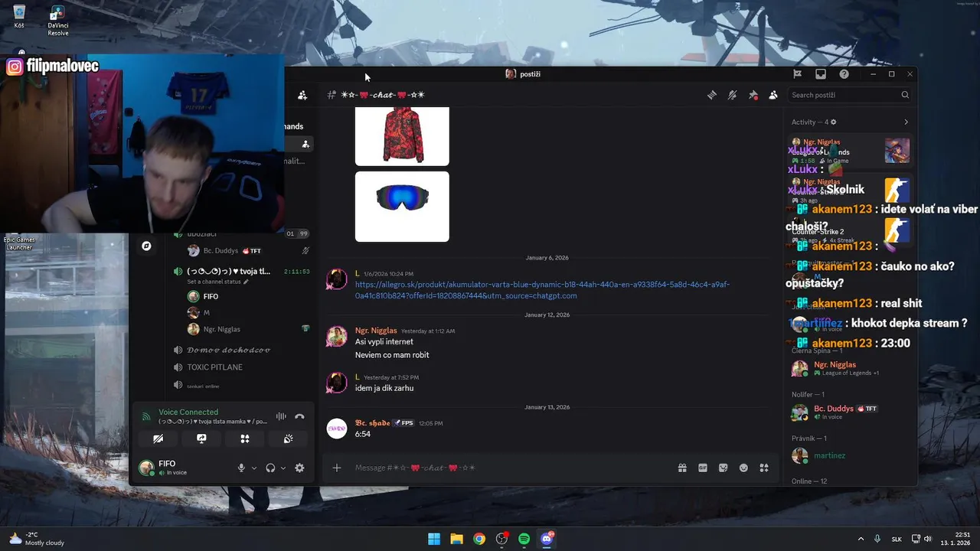This screenshot has width=980, height=551.
Task: Open FIFO user profile panel
Action: point(184,468)
